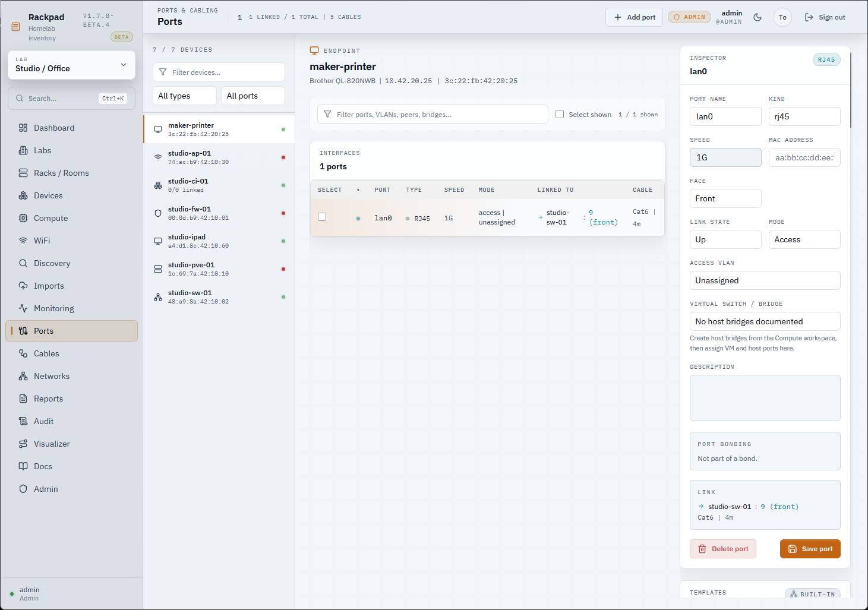Open the Link state dropdown Up
The image size is (868, 610).
click(725, 239)
